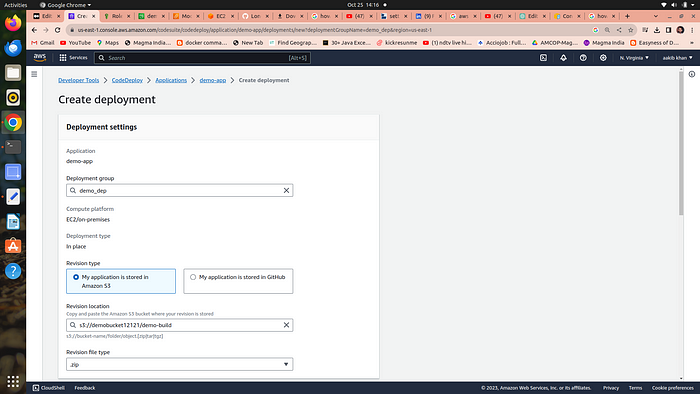Viewport: 700px width, 394px height.
Task: Open the AWS home logo
Action: click(40, 58)
